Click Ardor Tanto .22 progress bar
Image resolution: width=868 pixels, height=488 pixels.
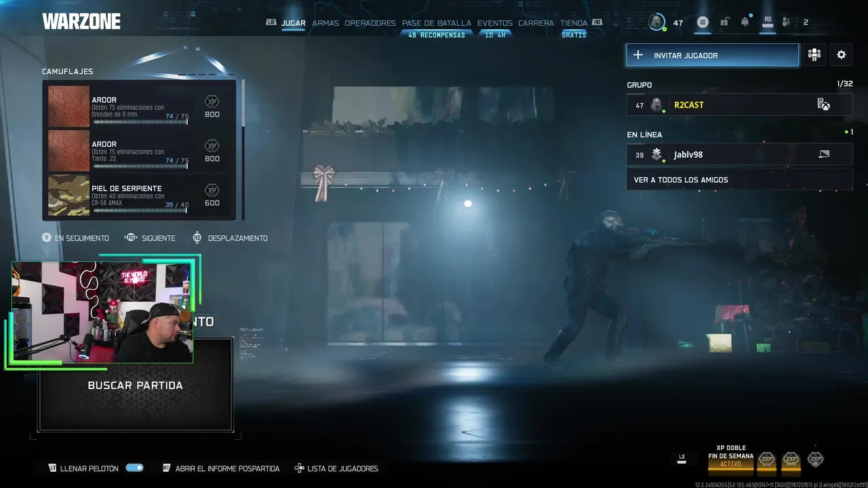tap(140, 166)
